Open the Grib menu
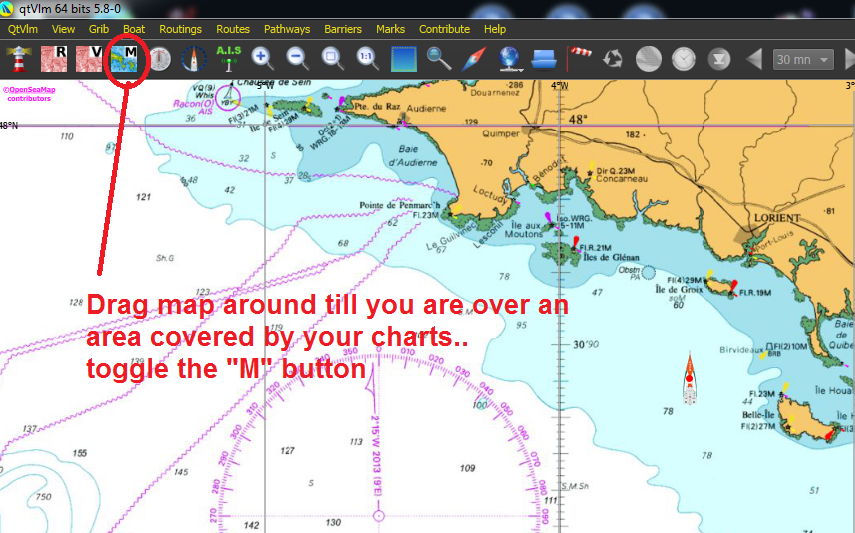Image resolution: width=855 pixels, height=533 pixels. pos(99,29)
